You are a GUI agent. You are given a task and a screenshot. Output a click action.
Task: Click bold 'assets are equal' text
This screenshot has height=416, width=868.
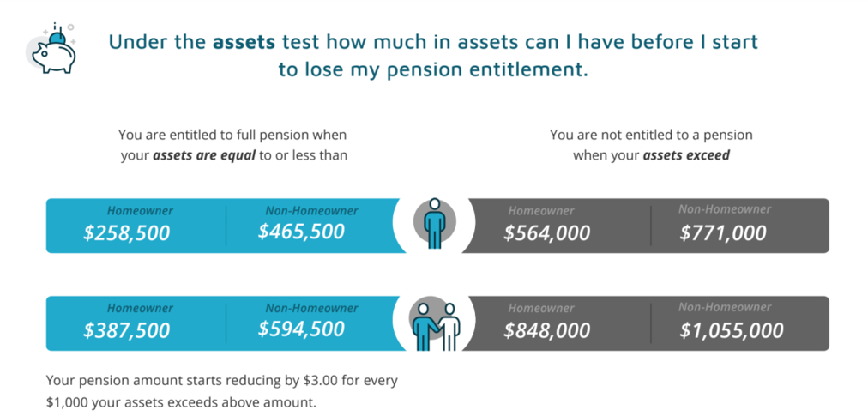[204, 155]
